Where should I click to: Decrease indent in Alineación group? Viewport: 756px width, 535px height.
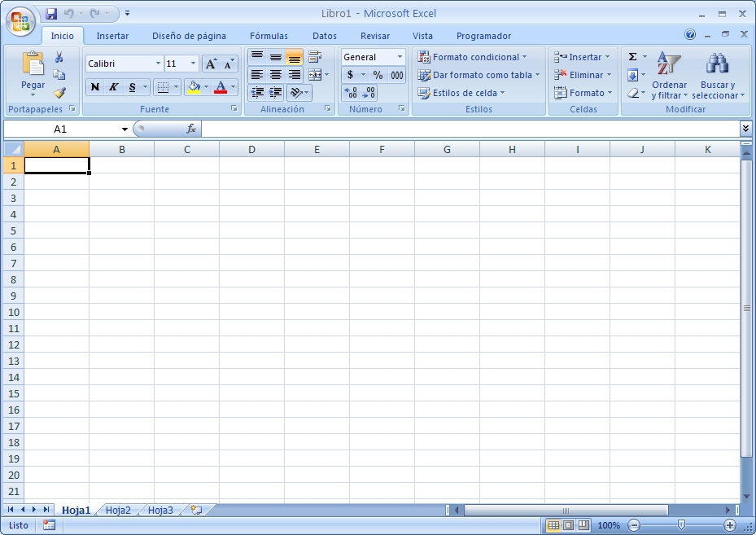coord(257,92)
